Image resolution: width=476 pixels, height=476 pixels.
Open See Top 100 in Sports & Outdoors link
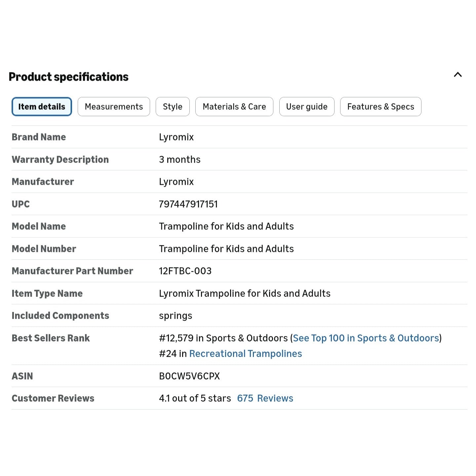click(366, 338)
